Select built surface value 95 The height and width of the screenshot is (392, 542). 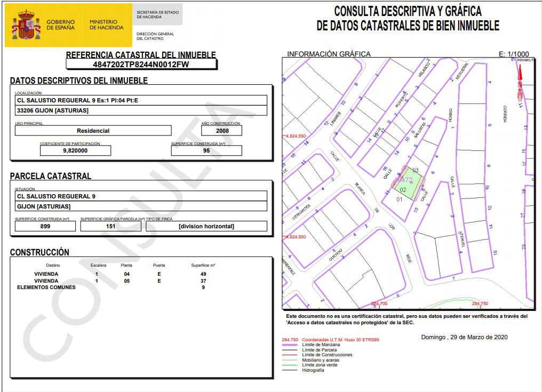pos(206,151)
